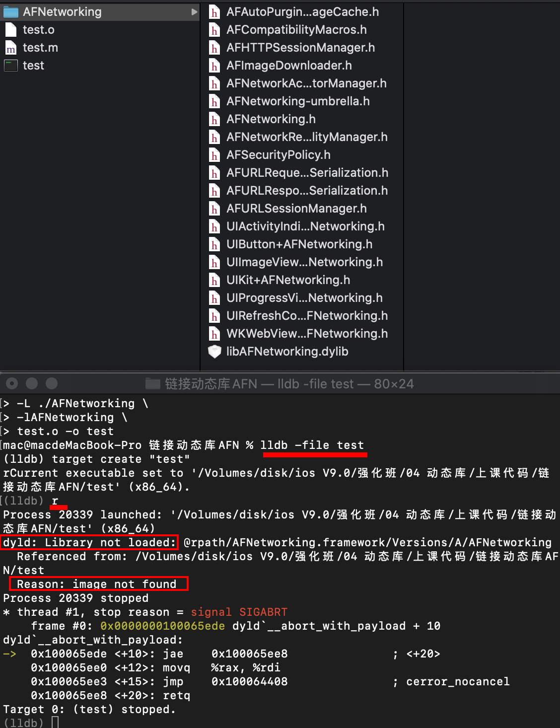Screen dimensions: 560x728
Task: Click the 'test.o -o test' terminal line
Action: click(x=65, y=431)
